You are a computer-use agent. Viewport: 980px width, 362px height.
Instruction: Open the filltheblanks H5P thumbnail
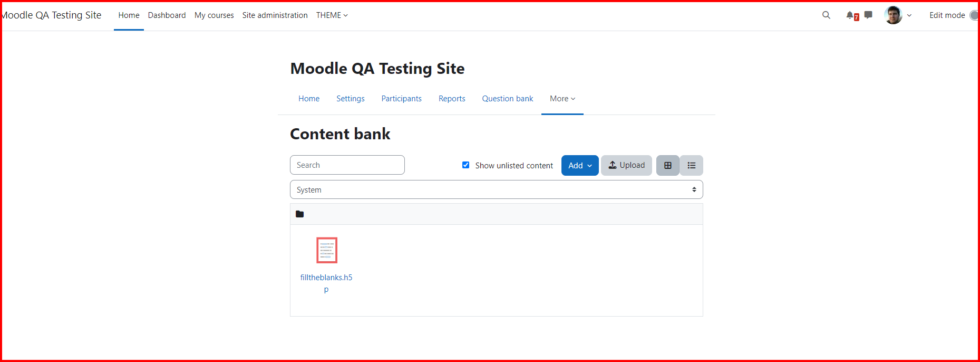(x=327, y=250)
